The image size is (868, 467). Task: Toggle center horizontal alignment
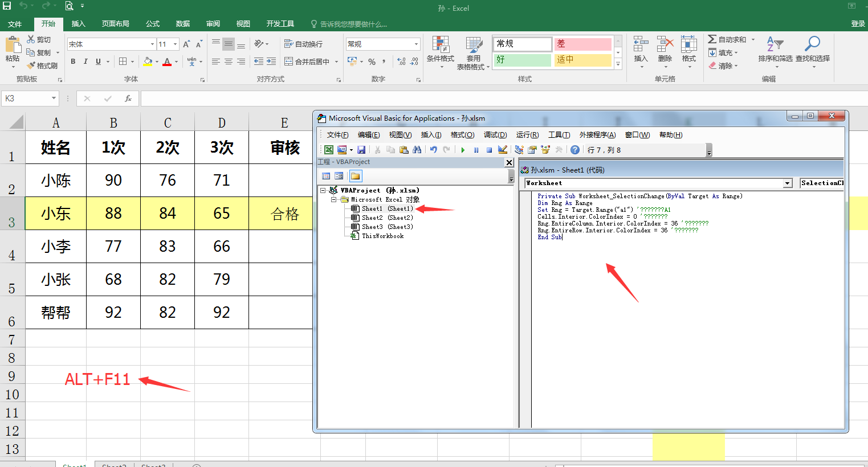229,62
